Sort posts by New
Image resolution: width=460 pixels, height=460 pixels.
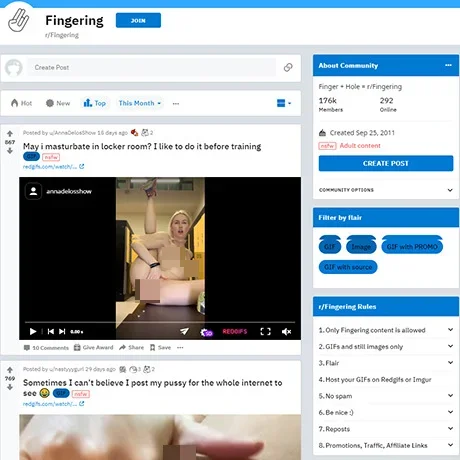[x=58, y=103]
